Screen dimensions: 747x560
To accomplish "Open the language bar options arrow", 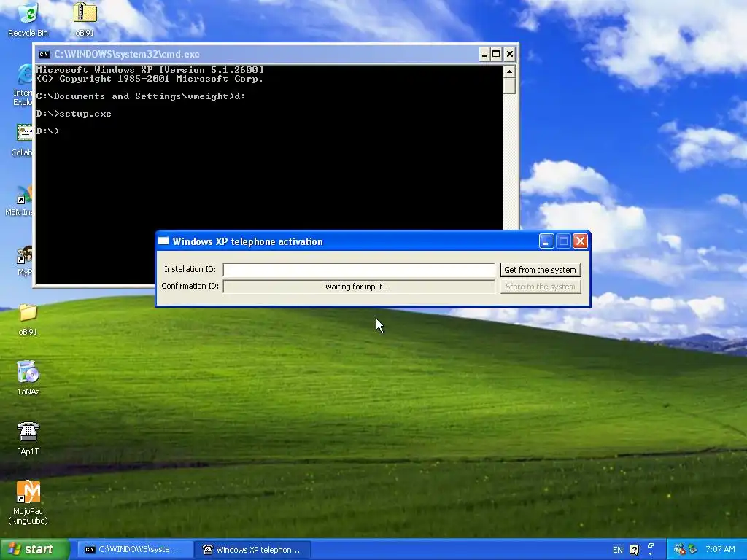I will pos(651,554).
